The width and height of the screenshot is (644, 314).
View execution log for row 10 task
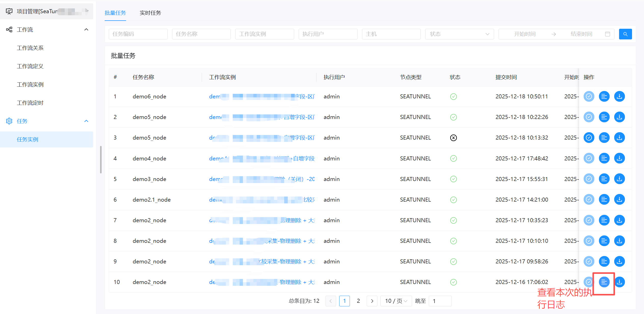click(x=604, y=282)
